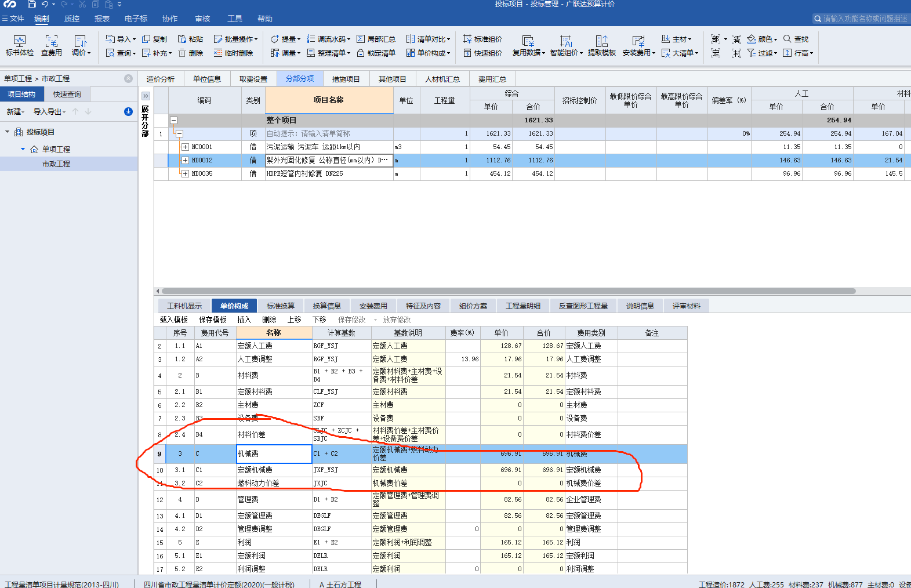Image resolution: width=911 pixels, height=588 pixels.
Task: Click the 定 bracket icon in toolbar
Action: (716, 53)
